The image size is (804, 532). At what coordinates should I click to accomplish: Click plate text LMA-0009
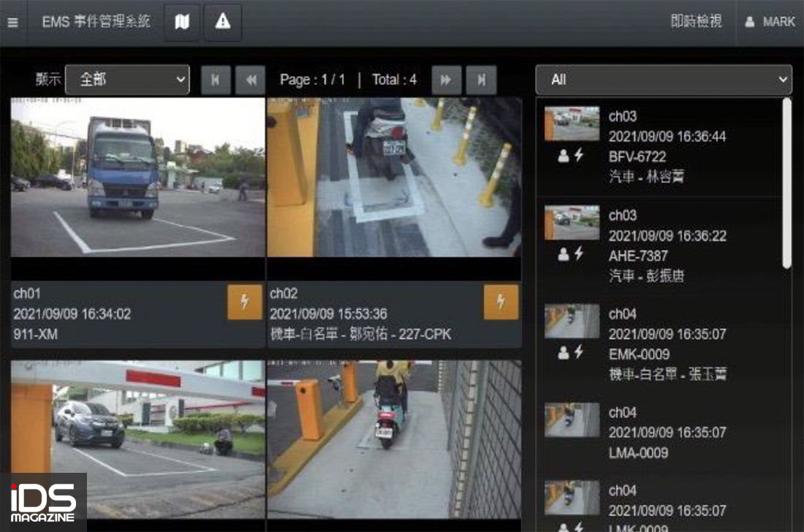pos(638,453)
